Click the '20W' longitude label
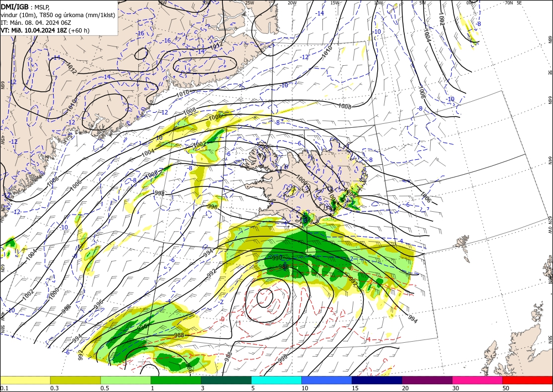 pos(292,2)
